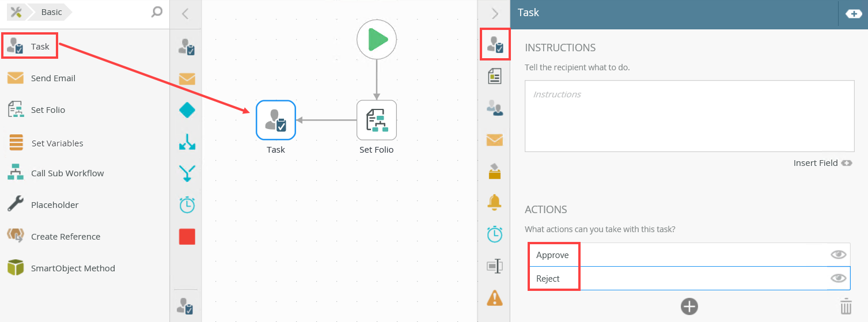Open the Properties tab with text cursor icon

[495, 266]
